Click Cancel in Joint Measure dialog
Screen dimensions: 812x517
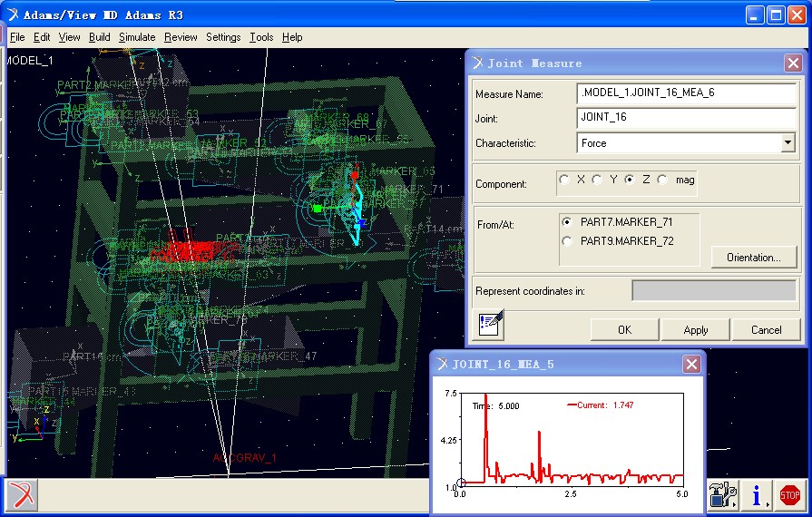(767, 329)
